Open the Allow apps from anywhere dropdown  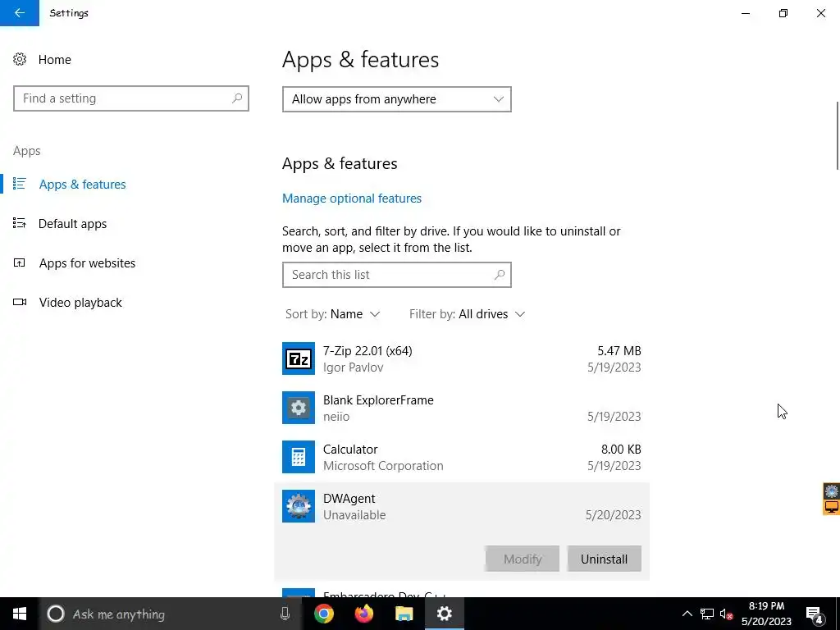(396, 99)
